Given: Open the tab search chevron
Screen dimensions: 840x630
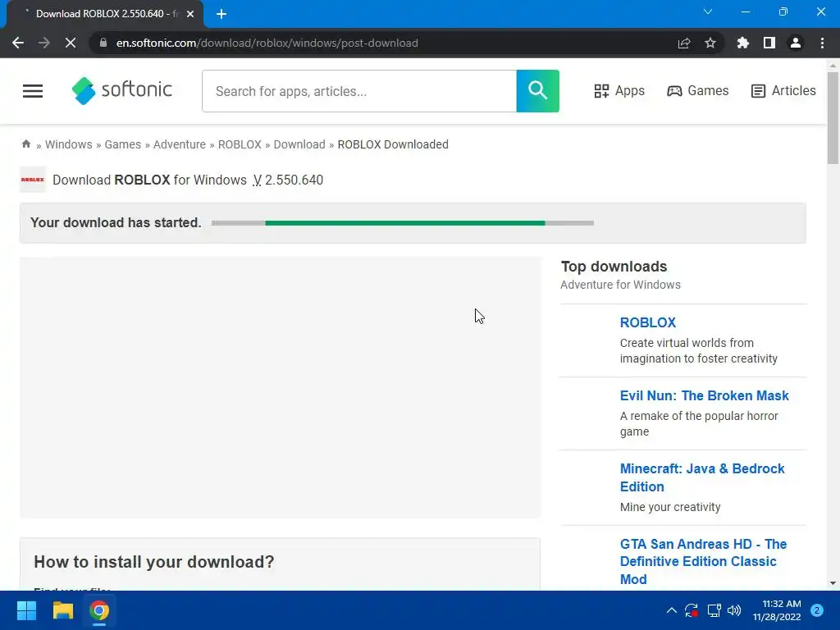Looking at the screenshot, I should [708, 11].
